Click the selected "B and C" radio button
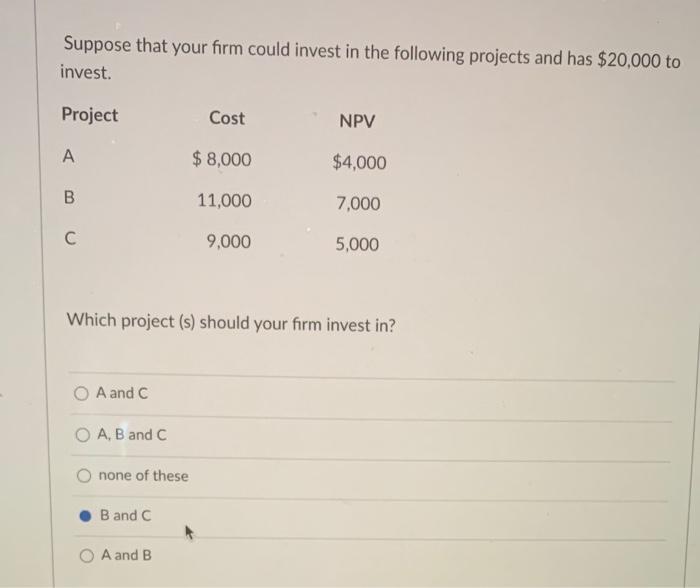 tap(85, 516)
